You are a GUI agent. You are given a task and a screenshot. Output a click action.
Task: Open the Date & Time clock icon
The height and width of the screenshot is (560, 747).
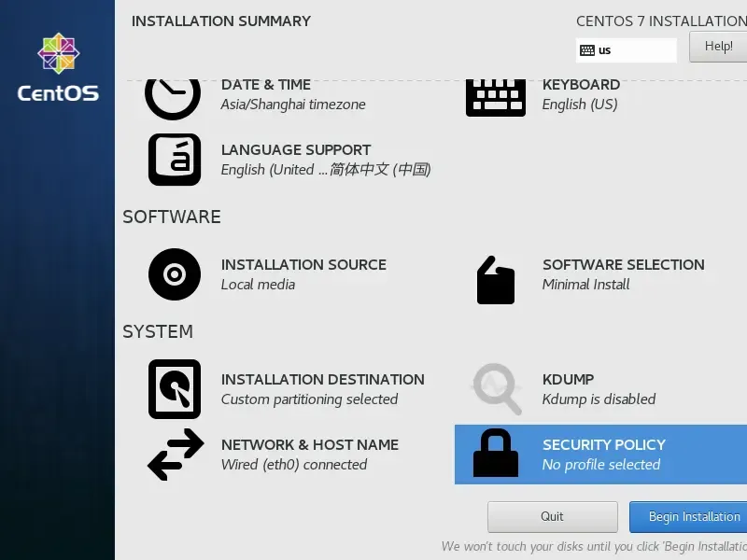[173, 99]
